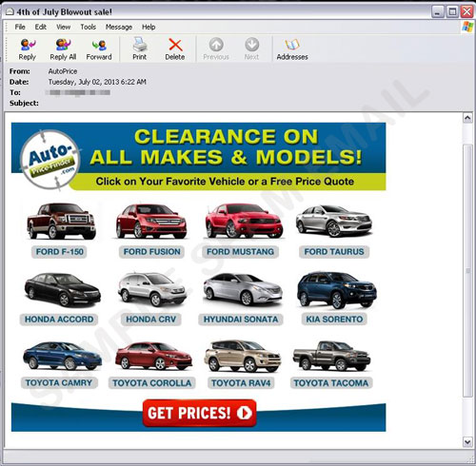Forward this email message
Viewport: 476px width, 466px height.
[99, 49]
